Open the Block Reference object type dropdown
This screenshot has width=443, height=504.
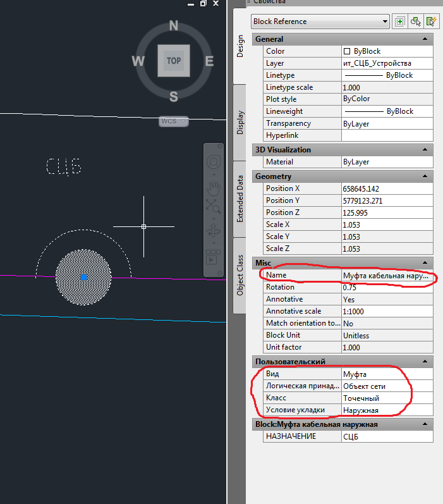pyautogui.click(x=320, y=22)
